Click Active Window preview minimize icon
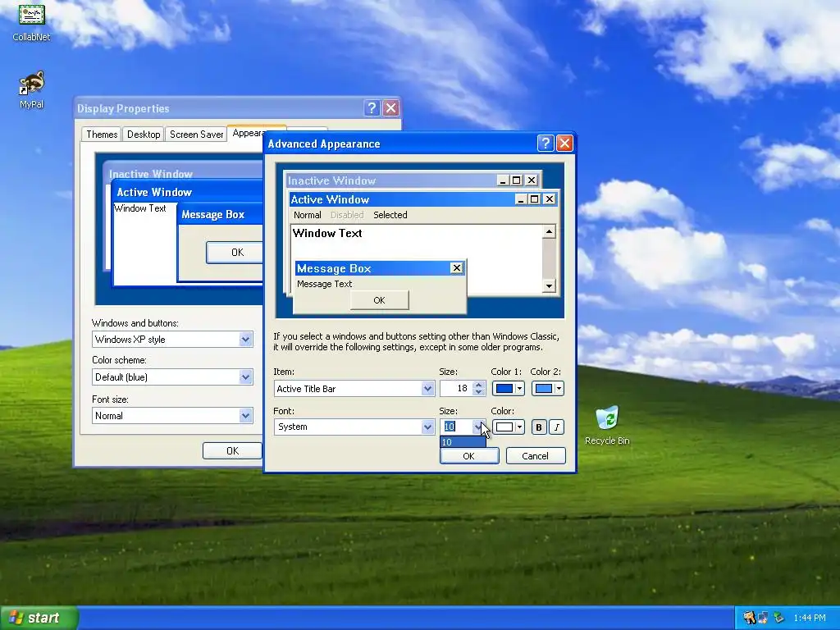 [x=520, y=199]
